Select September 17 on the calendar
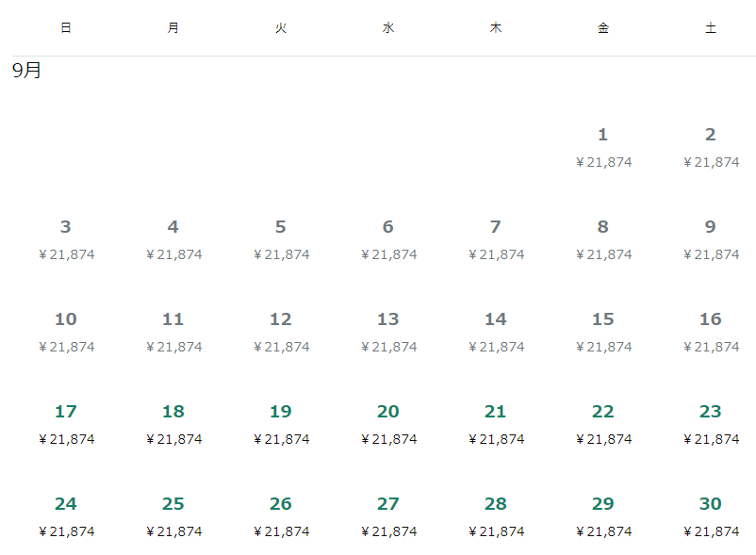 [66, 423]
